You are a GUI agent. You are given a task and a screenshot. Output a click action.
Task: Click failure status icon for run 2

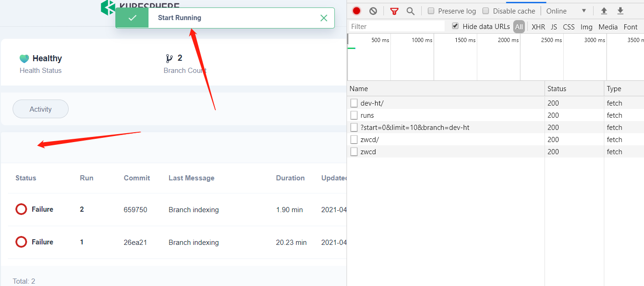coord(21,209)
